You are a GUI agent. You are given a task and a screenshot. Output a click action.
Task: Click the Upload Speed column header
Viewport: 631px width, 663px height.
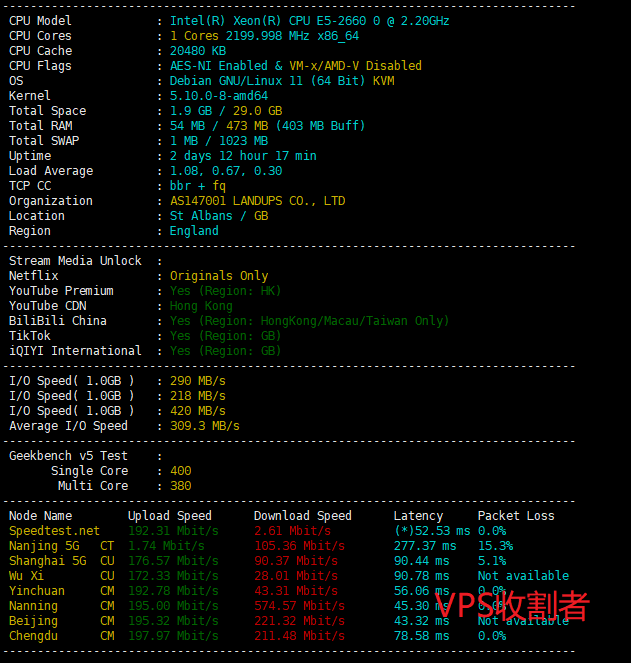(169, 516)
